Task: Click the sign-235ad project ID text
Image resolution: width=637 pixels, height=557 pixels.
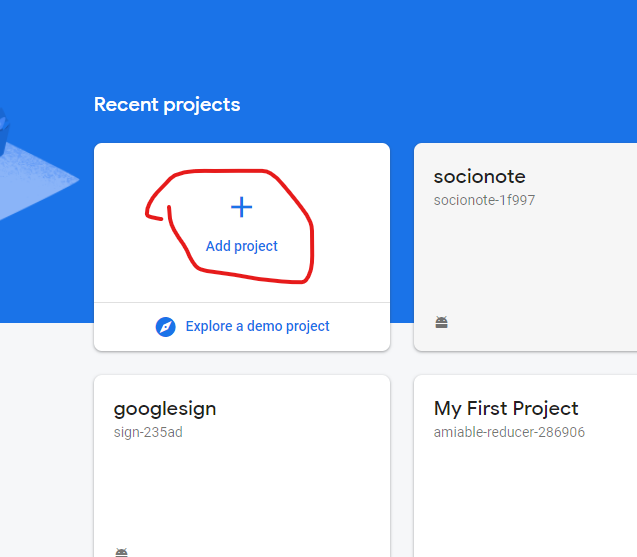Action: (x=148, y=432)
